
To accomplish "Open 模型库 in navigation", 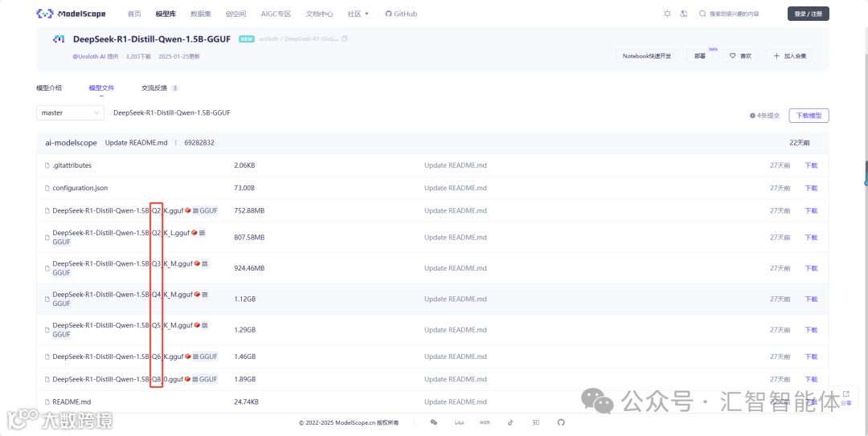I will click(166, 14).
